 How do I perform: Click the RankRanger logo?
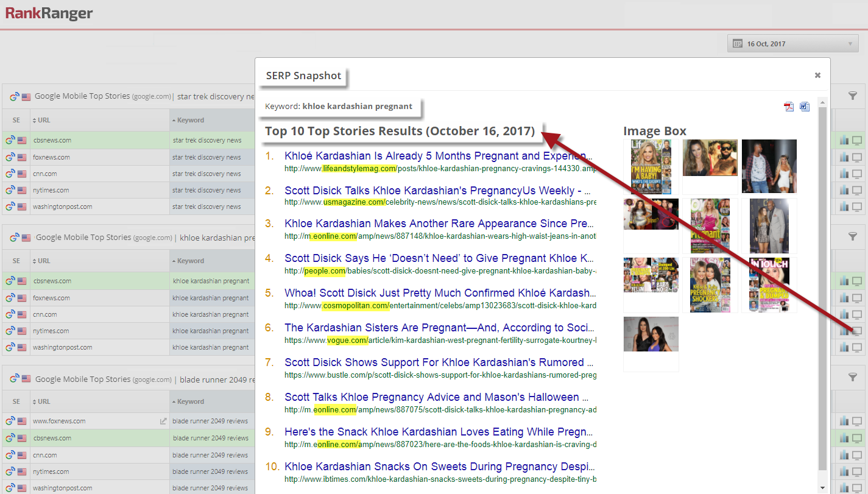point(49,13)
